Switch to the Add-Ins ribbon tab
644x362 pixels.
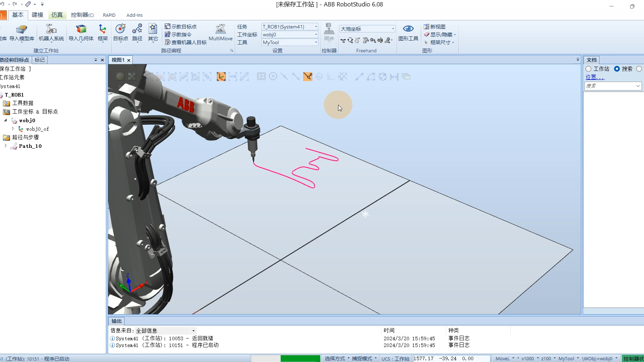tap(134, 15)
